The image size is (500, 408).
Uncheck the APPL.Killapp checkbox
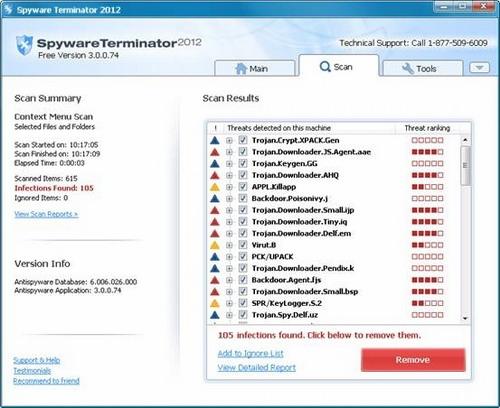click(243, 187)
